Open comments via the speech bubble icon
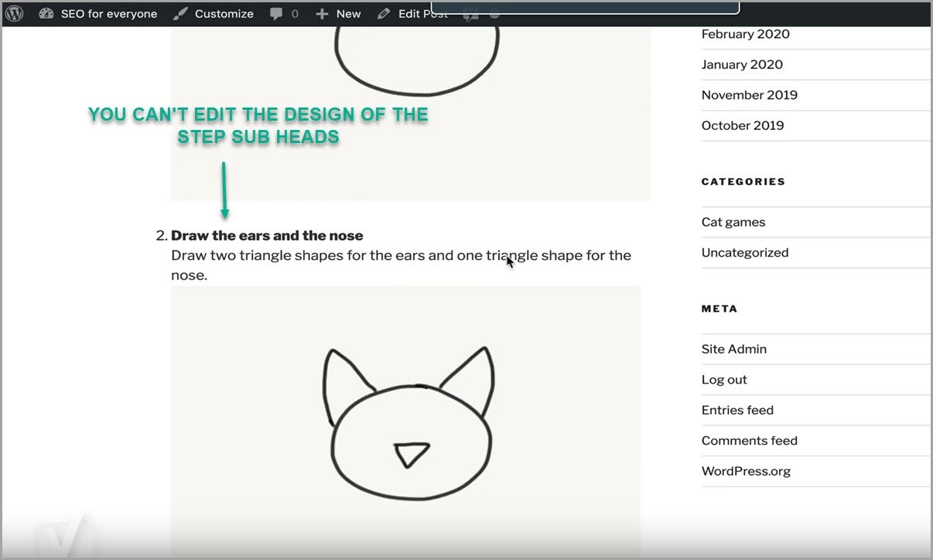This screenshot has height=560, width=933. tap(275, 13)
